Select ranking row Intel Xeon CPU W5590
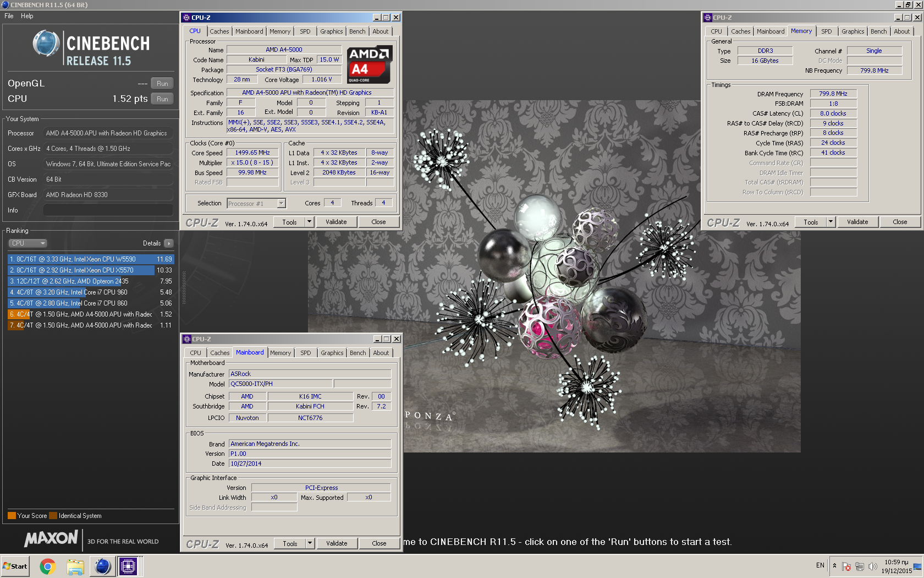The image size is (924, 578). tap(91, 259)
